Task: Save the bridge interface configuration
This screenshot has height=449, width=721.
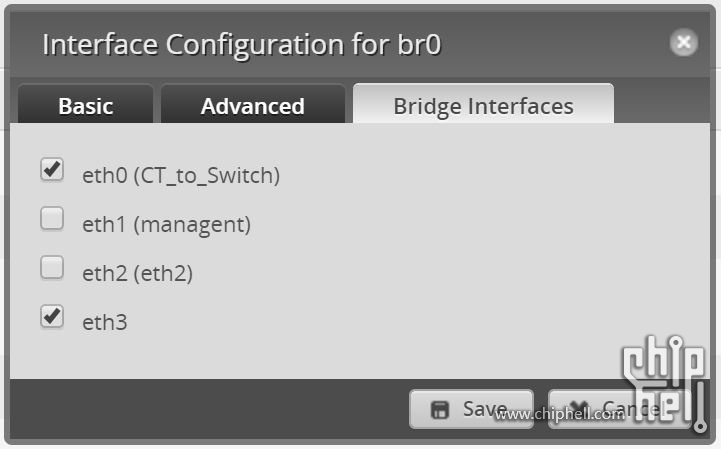Action: coord(471,409)
